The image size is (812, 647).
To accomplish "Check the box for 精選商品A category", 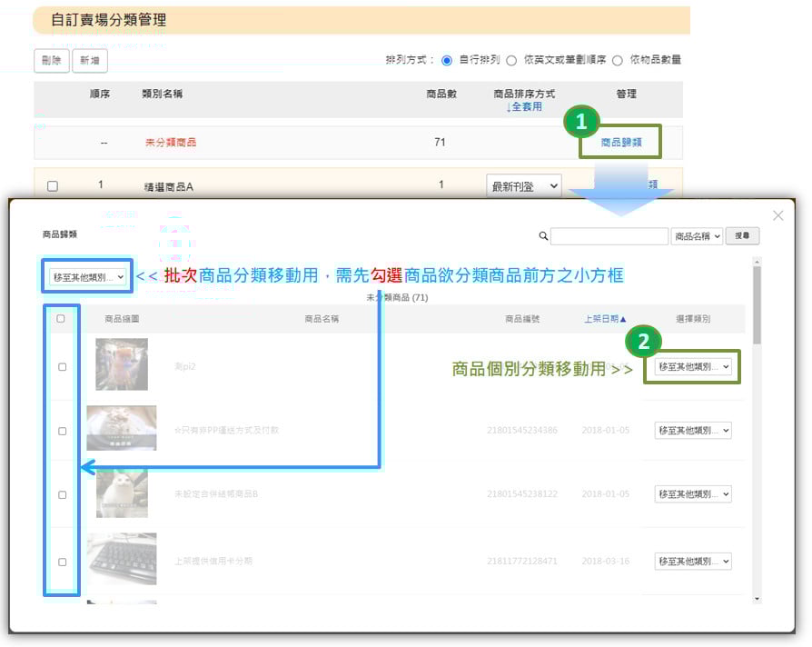I will [x=53, y=186].
